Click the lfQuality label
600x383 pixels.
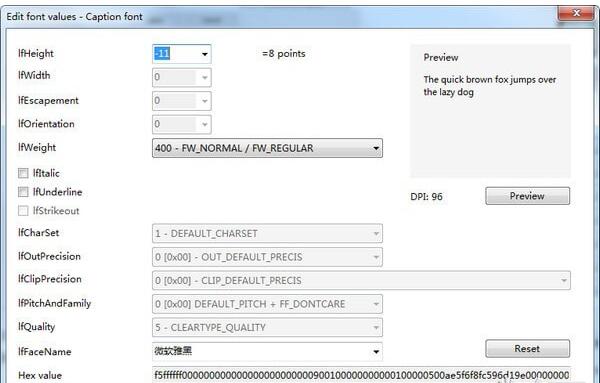point(36,327)
